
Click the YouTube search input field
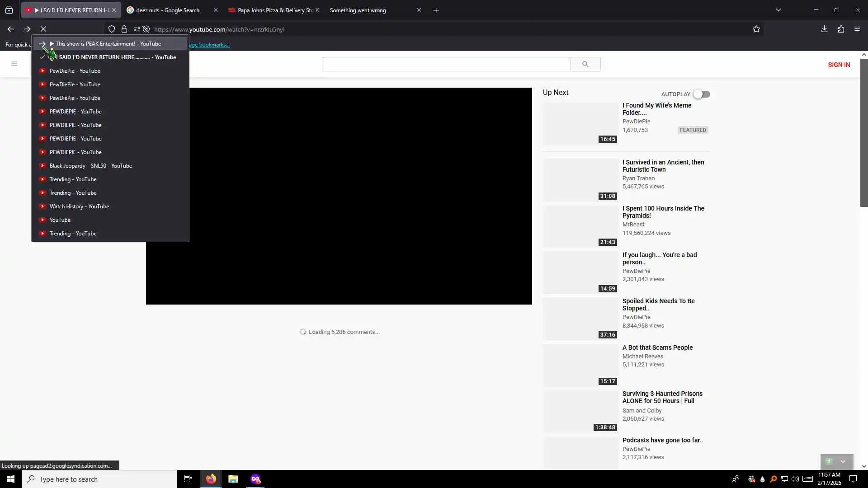point(446,64)
